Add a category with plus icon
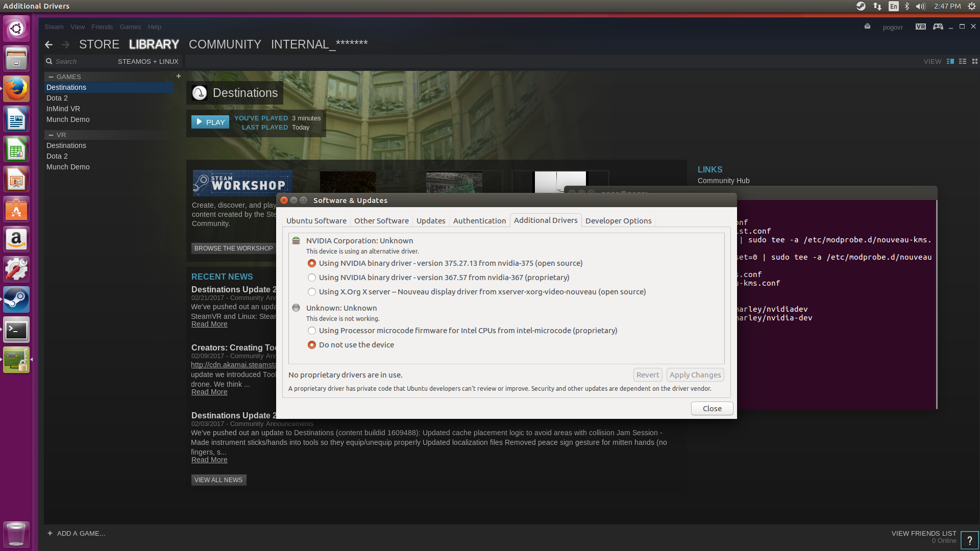 coord(179,76)
